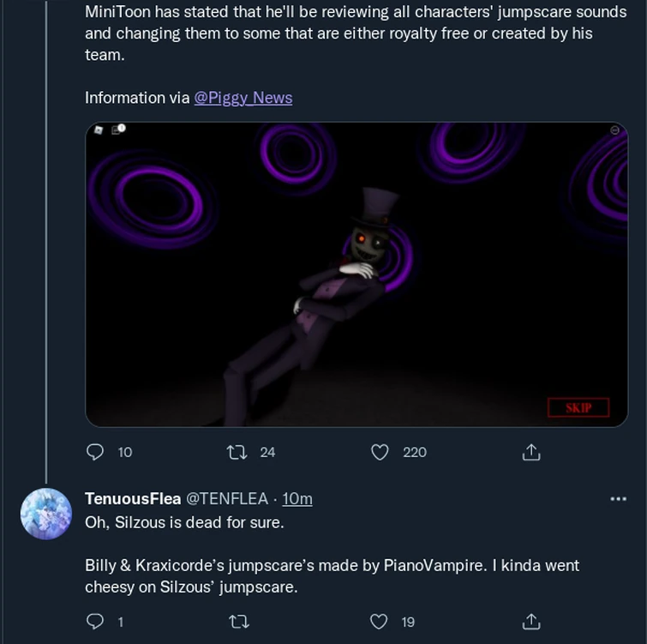Share the main tweet with the image
The width and height of the screenshot is (647, 644).
[x=530, y=452]
